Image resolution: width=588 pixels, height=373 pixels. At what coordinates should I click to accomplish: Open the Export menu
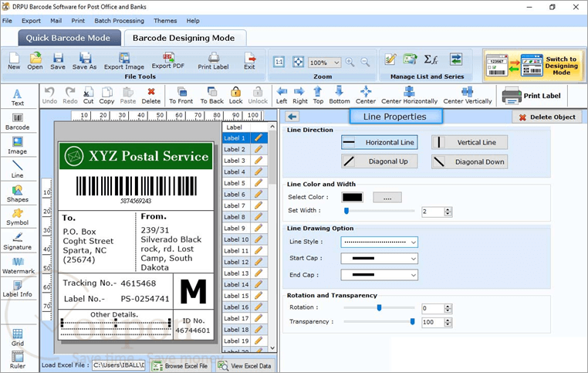coord(31,21)
